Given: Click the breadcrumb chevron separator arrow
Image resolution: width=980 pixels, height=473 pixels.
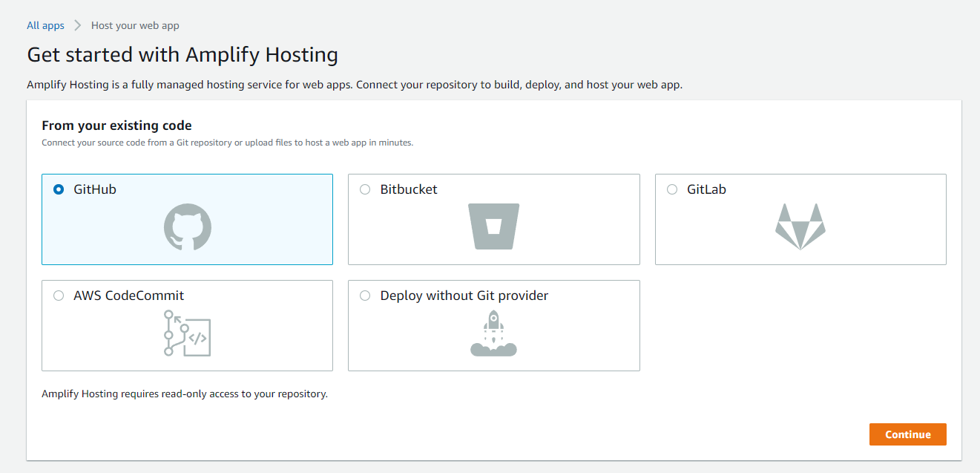Looking at the screenshot, I should (x=78, y=25).
